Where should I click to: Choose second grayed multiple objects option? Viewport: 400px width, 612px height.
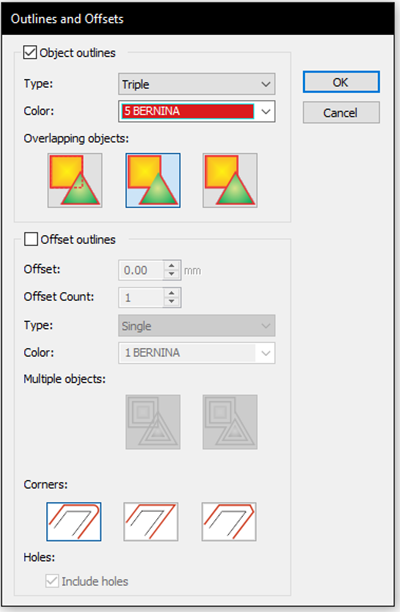pos(230,422)
